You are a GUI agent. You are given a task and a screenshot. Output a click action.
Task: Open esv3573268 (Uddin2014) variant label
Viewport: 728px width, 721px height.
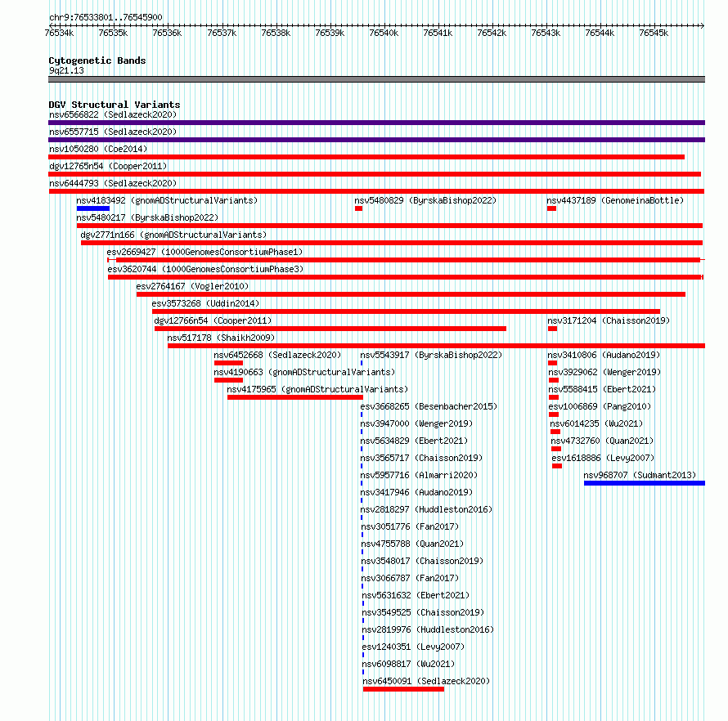(205, 303)
